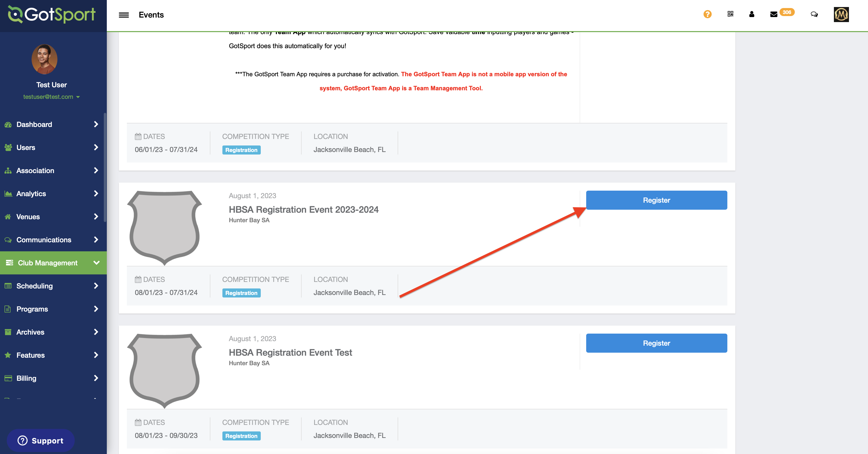The width and height of the screenshot is (868, 454).
Task: Expand the Billing menu chevron
Action: pos(96,378)
